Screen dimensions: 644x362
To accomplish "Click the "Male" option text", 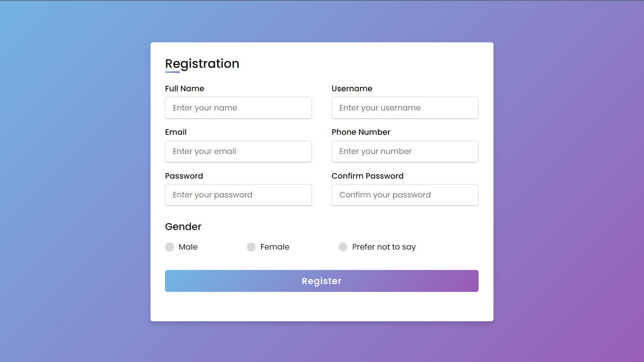I will (188, 247).
